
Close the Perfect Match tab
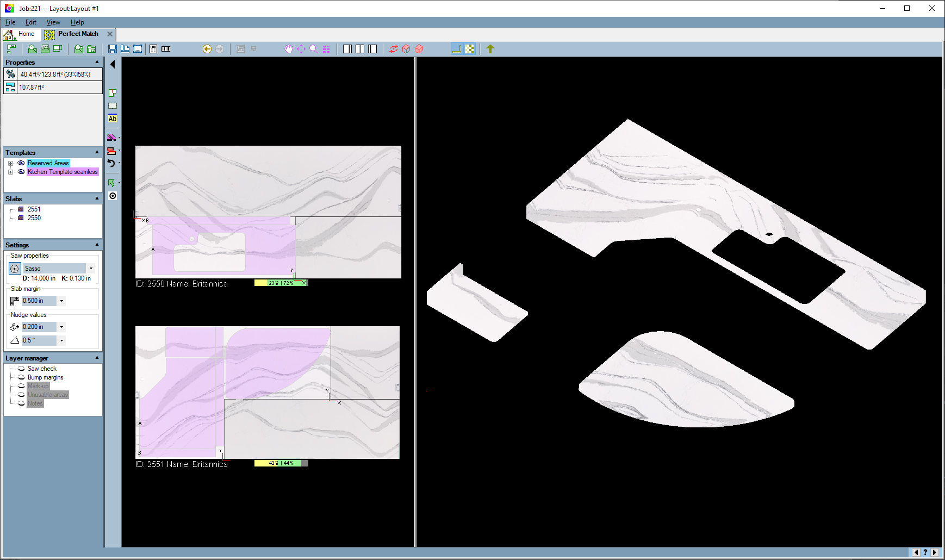pos(110,34)
